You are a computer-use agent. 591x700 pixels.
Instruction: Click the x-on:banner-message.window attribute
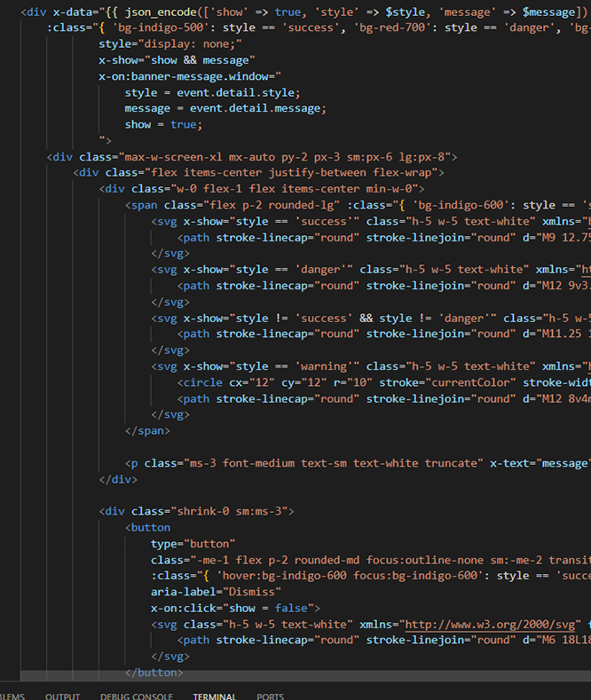[190, 76]
